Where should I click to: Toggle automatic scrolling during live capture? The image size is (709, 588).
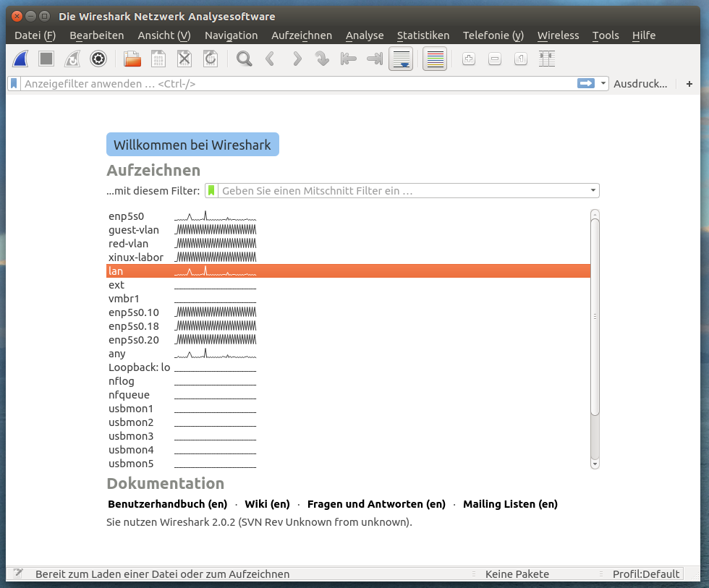pyautogui.click(x=401, y=59)
